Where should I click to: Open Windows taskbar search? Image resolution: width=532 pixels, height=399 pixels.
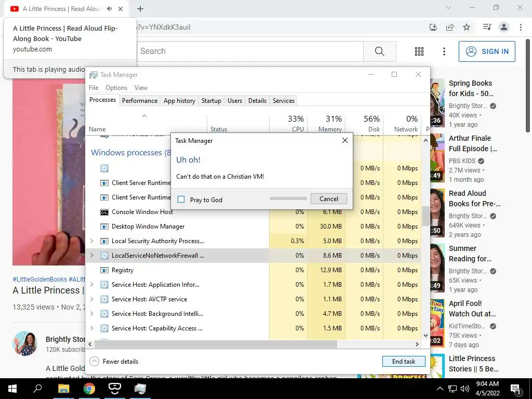[x=37, y=388]
